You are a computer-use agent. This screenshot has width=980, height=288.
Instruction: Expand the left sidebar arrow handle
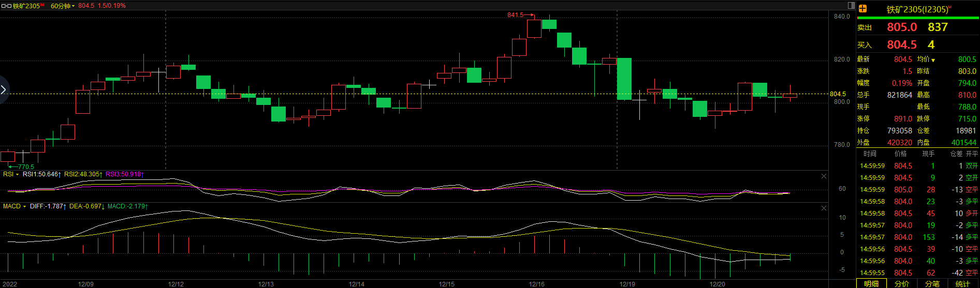point(4,90)
